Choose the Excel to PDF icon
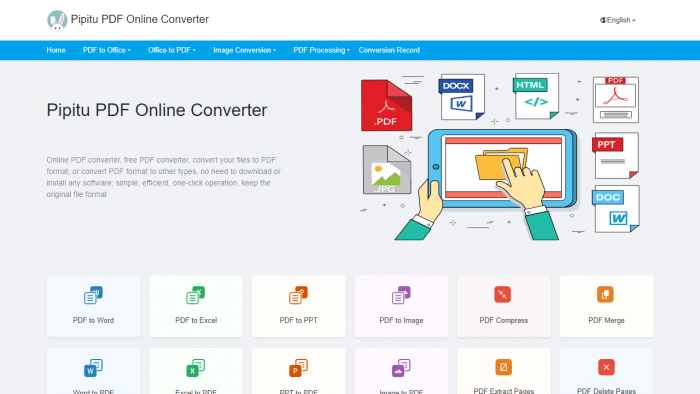 click(196, 368)
